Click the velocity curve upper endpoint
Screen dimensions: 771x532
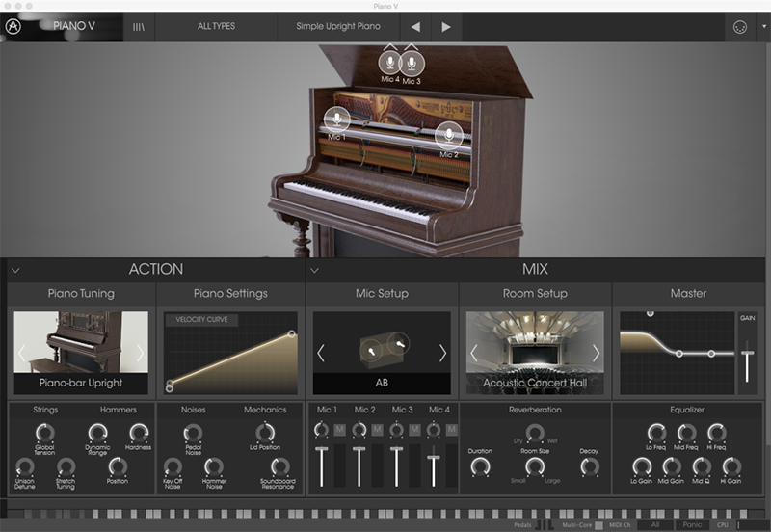pos(292,333)
